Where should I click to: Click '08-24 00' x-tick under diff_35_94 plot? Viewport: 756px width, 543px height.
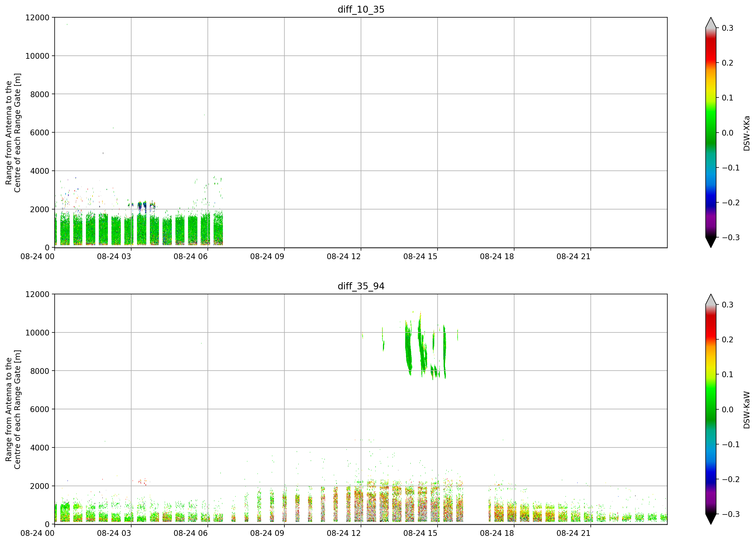[37, 533]
